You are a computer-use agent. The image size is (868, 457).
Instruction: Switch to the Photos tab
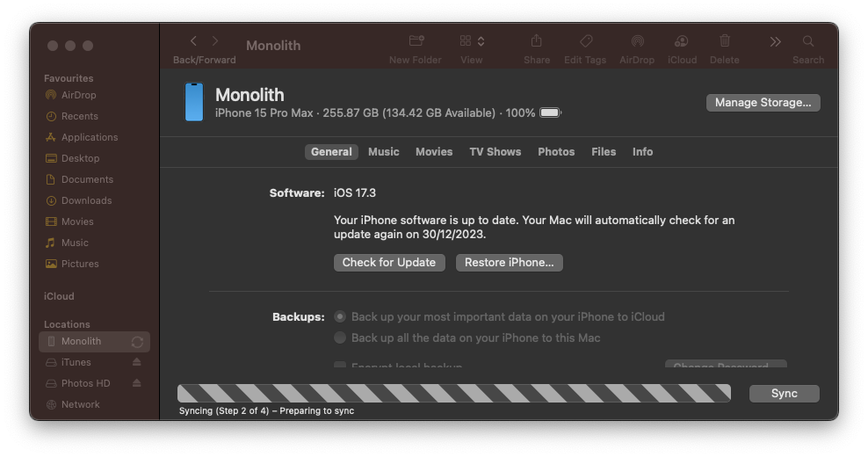[x=556, y=152]
